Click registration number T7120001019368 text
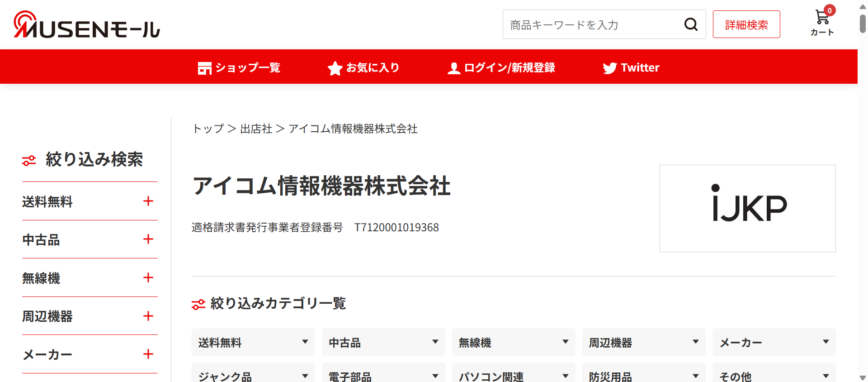 (x=396, y=227)
